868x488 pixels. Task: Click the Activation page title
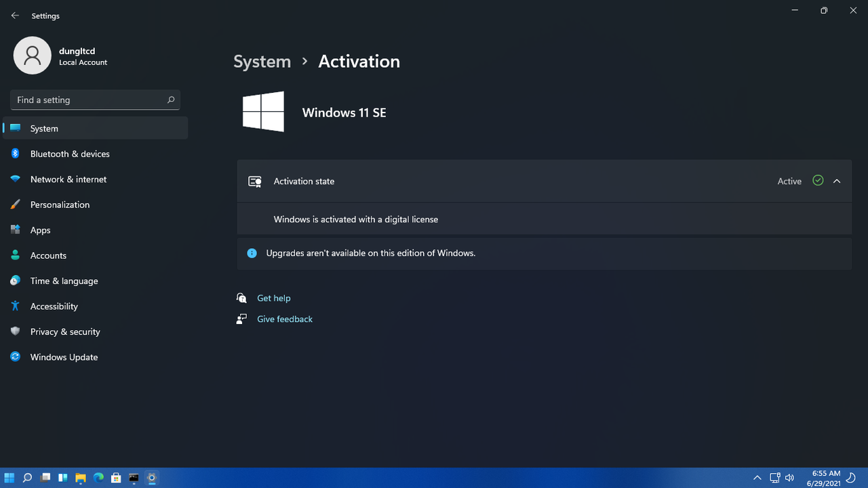(359, 61)
